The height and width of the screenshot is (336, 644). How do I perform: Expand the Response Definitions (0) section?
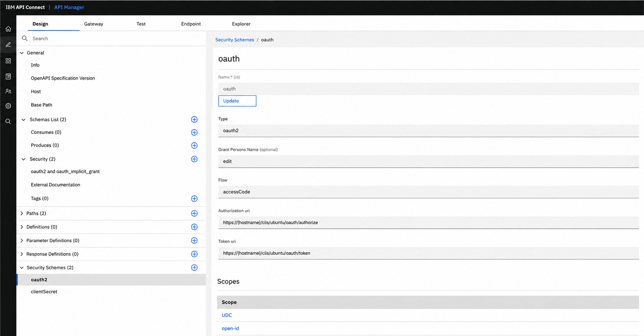(22, 254)
